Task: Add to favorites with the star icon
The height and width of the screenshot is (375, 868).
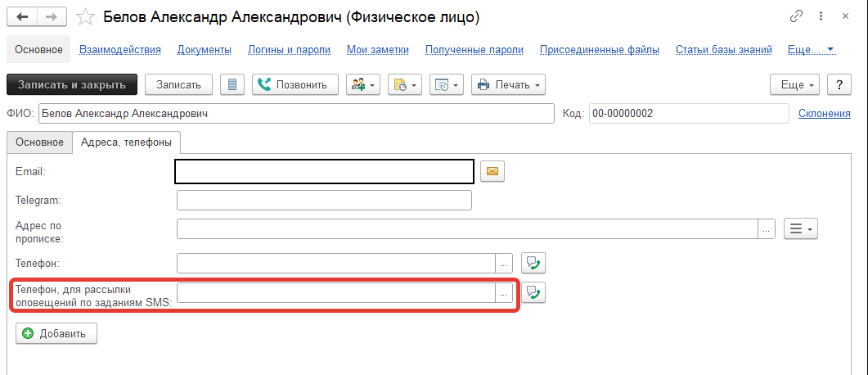Action: tap(85, 17)
